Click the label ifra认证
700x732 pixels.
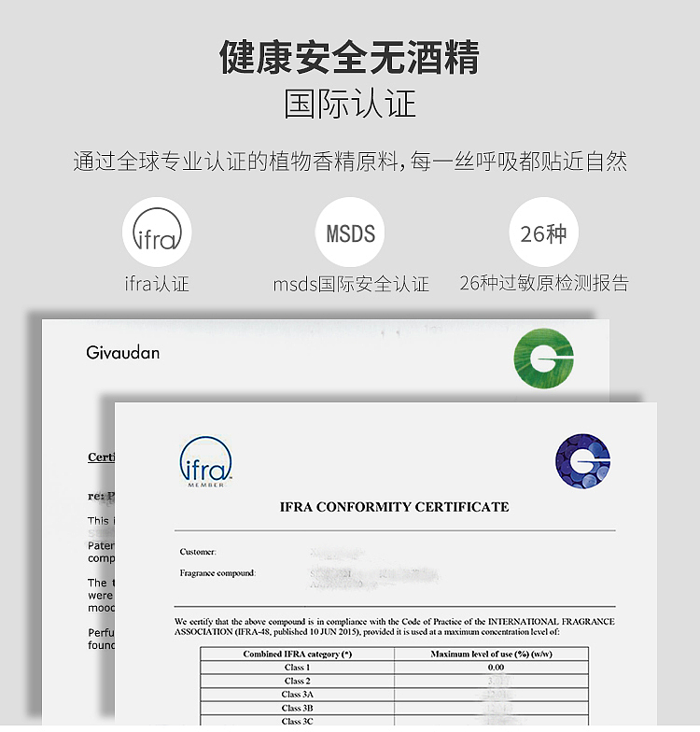[157, 284]
